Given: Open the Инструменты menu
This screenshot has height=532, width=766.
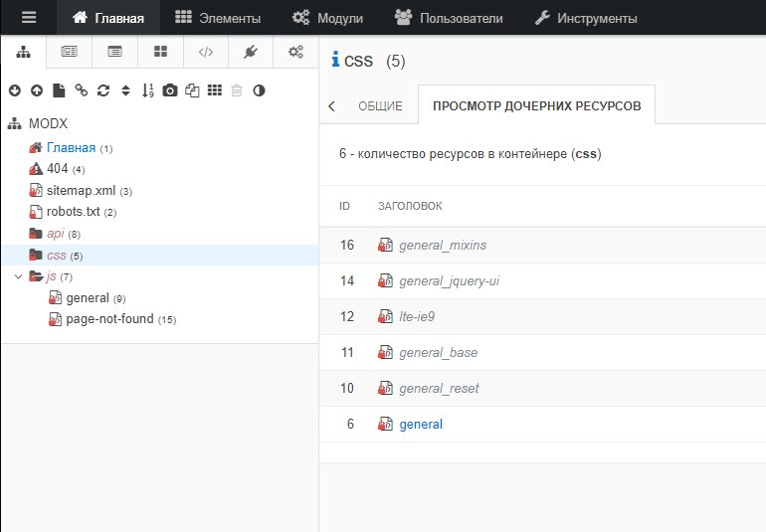Looking at the screenshot, I should [586, 18].
